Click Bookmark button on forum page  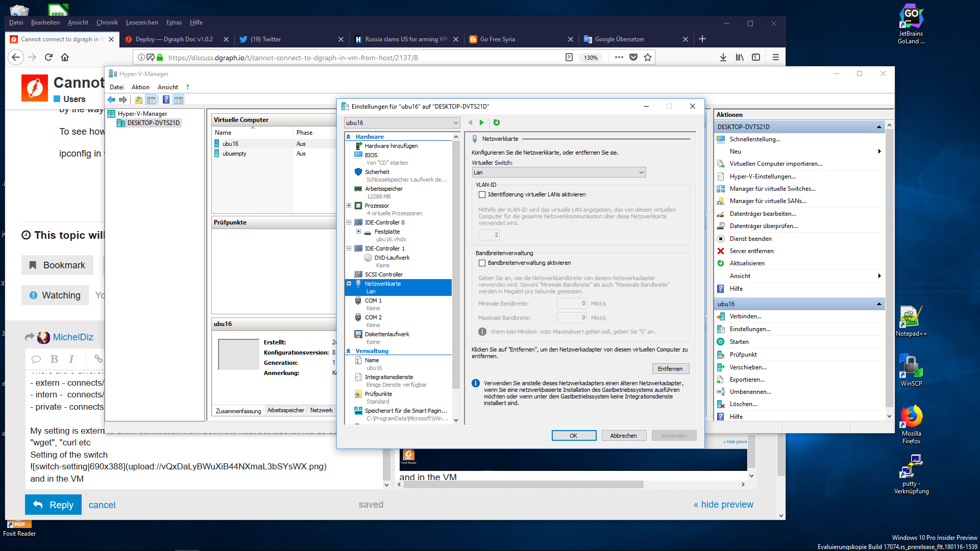tap(57, 265)
